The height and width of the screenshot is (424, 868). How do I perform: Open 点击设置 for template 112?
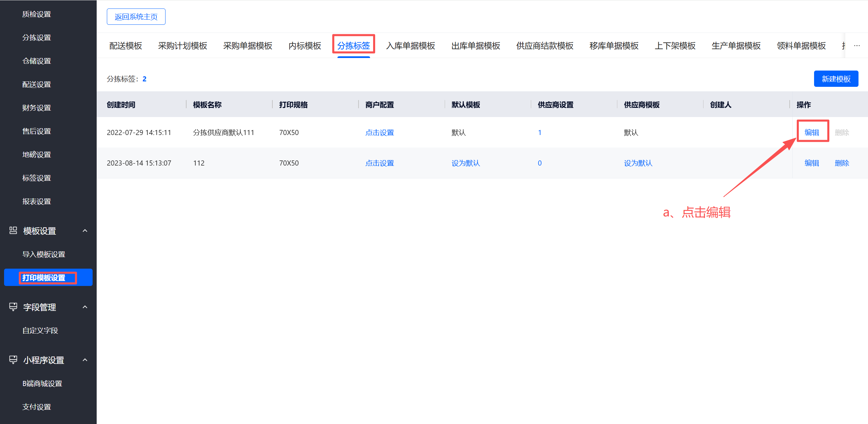(x=379, y=163)
